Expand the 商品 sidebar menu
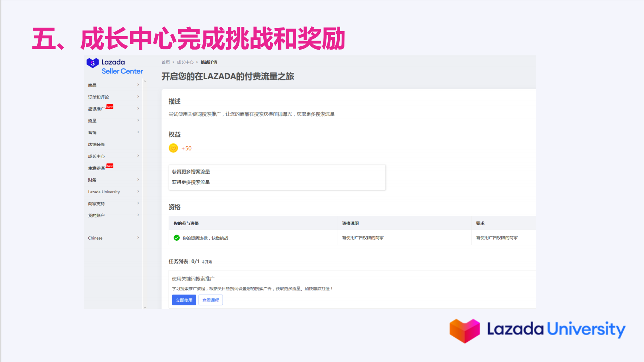This screenshot has height=362, width=644. tap(138, 85)
